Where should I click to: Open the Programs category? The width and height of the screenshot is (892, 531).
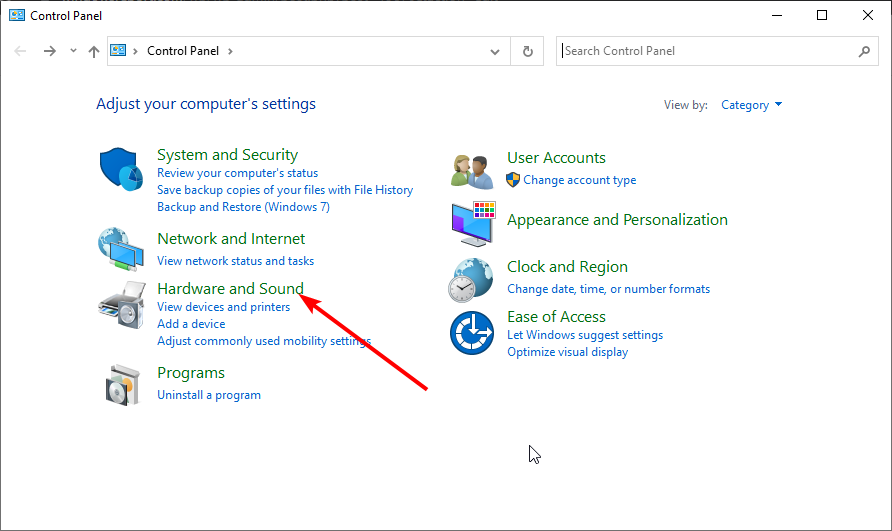click(191, 373)
